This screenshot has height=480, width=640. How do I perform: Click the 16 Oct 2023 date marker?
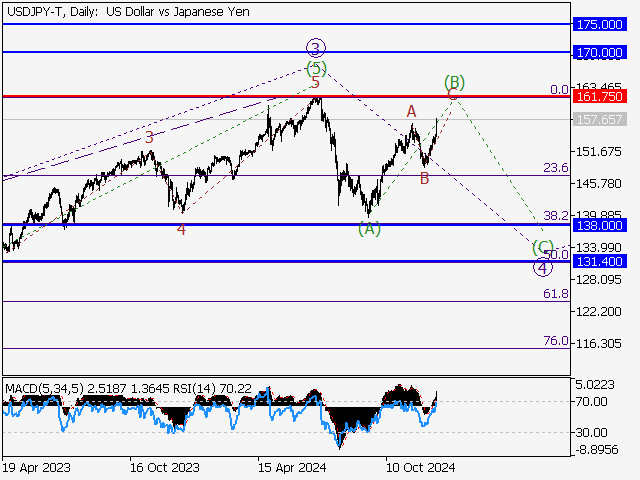coord(163,467)
